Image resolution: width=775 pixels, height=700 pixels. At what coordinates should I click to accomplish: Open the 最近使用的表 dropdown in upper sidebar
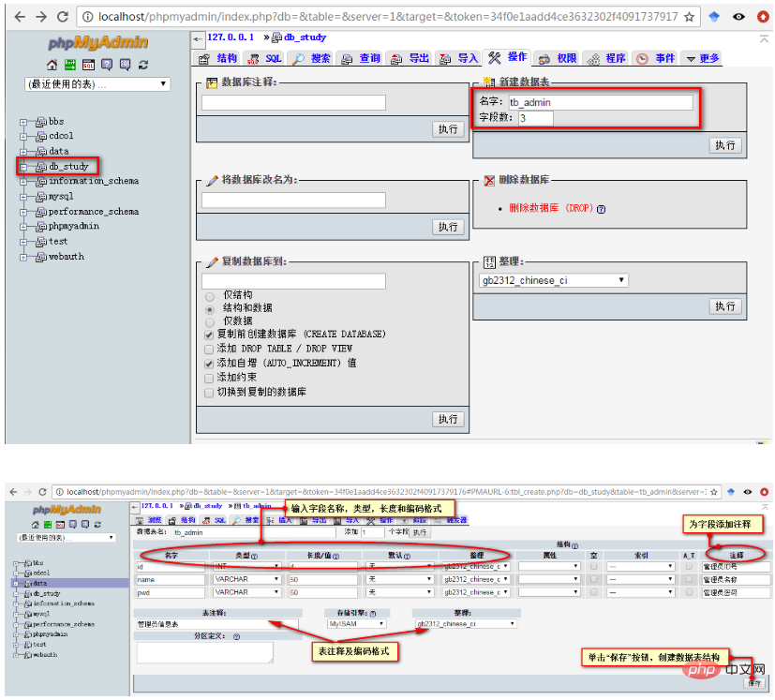pos(97,84)
